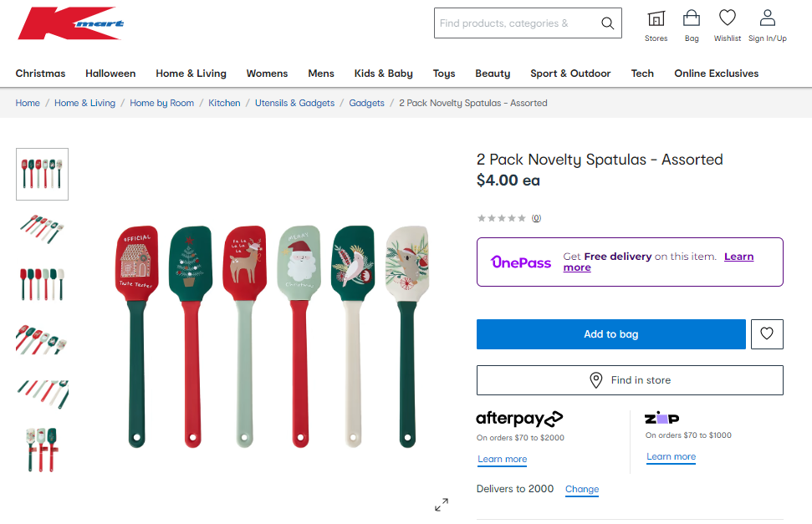The height and width of the screenshot is (524, 812).
Task: Go to Utensils & Gadgets breadcrumb
Action: tap(294, 103)
